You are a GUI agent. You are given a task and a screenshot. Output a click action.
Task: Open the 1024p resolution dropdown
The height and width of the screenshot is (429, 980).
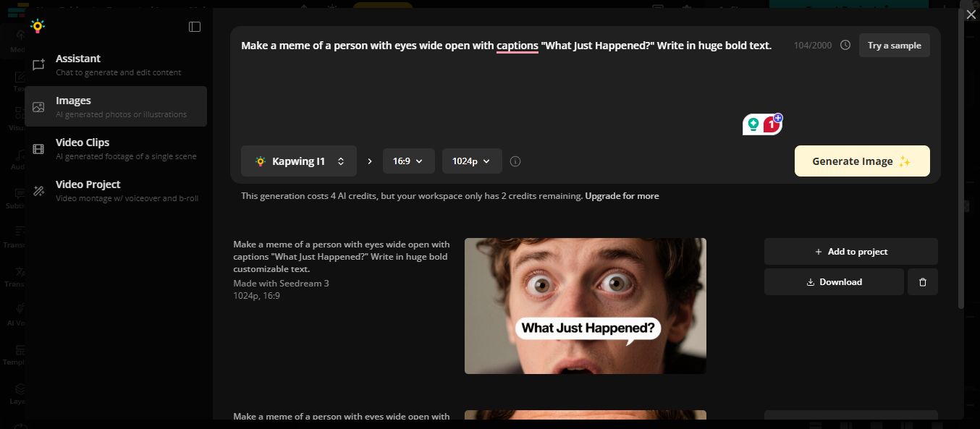tap(472, 161)
